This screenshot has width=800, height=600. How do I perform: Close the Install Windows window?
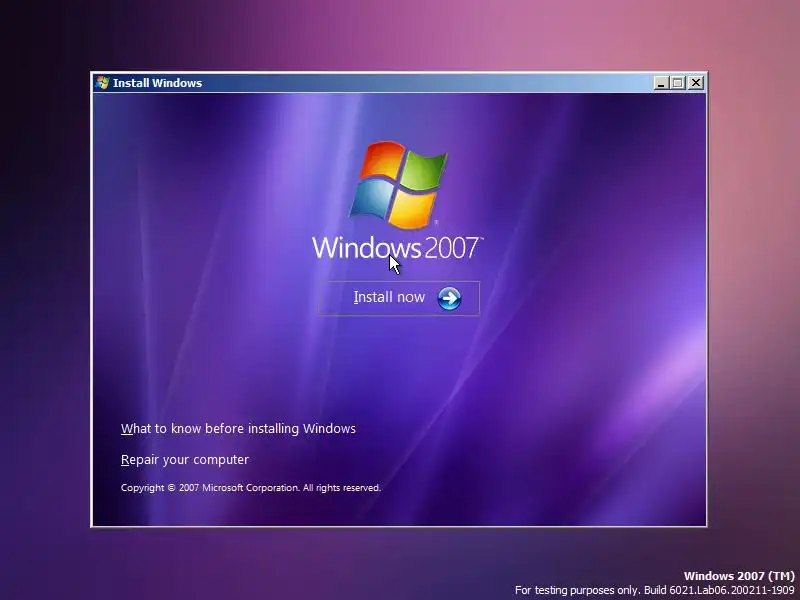point(695,83)
